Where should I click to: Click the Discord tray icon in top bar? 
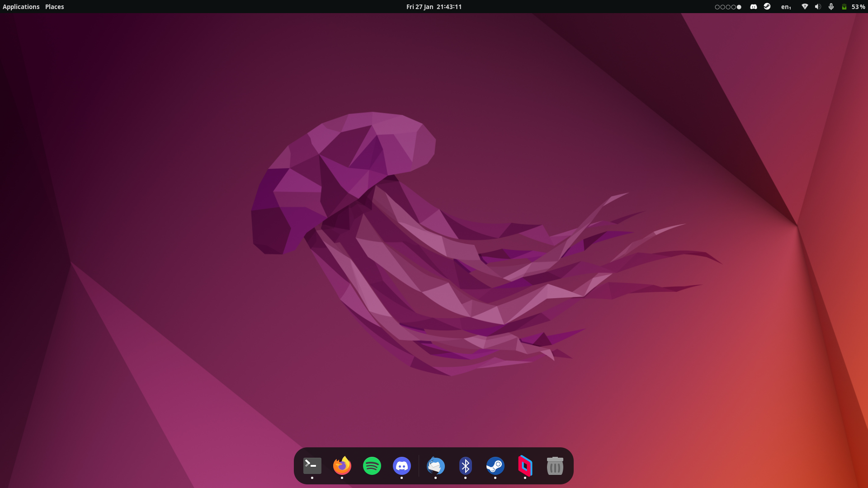(753, 7)
